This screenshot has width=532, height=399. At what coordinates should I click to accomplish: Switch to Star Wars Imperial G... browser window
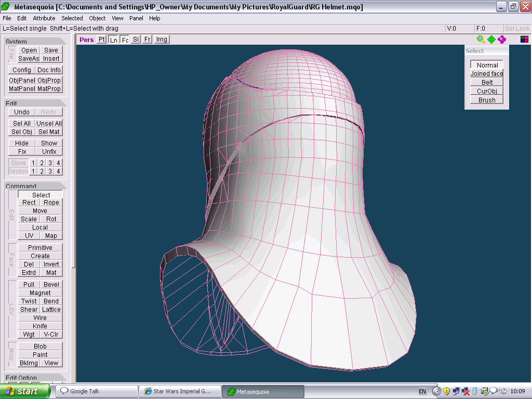(180, 391)
